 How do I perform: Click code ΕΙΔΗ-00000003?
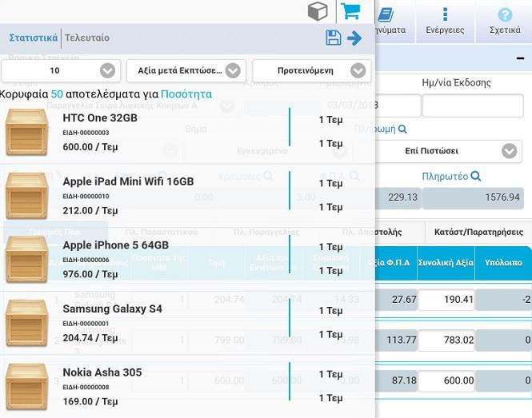(x=86, y=133)
